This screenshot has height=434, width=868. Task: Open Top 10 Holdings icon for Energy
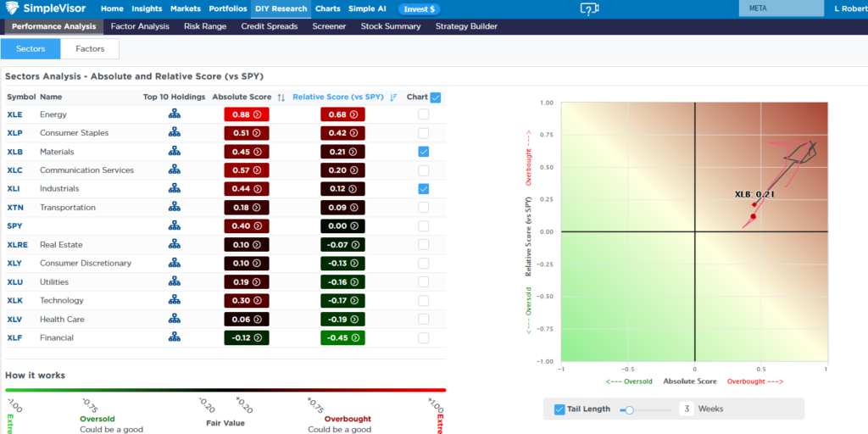[175, 114]
